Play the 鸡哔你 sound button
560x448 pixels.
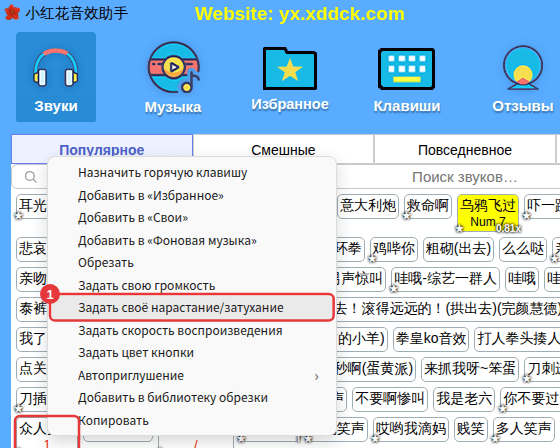pyautogui.click(x=394, y=248)
